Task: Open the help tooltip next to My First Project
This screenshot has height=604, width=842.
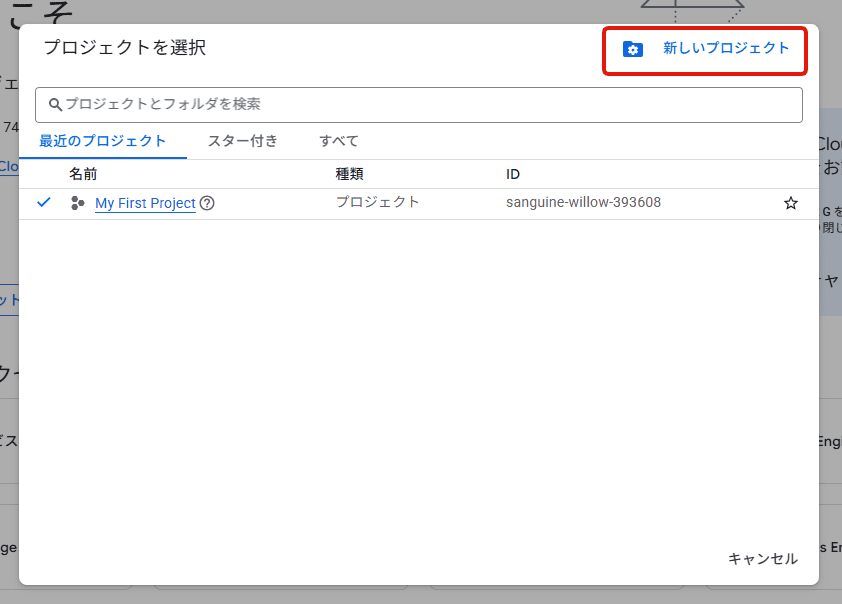Action: (x=208, y=203)
